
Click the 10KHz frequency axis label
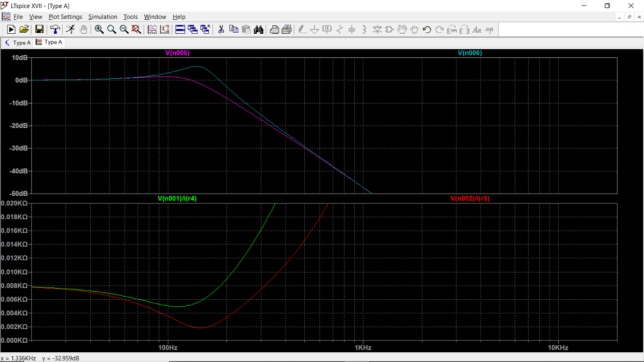point(558,348)
